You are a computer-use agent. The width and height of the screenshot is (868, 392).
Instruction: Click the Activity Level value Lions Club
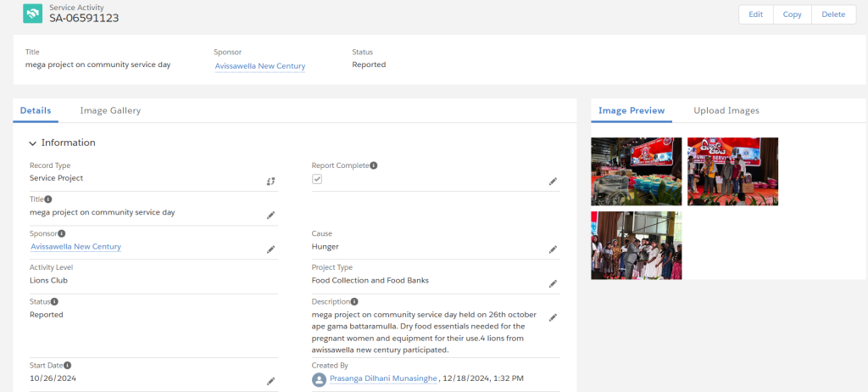[48, 281]
